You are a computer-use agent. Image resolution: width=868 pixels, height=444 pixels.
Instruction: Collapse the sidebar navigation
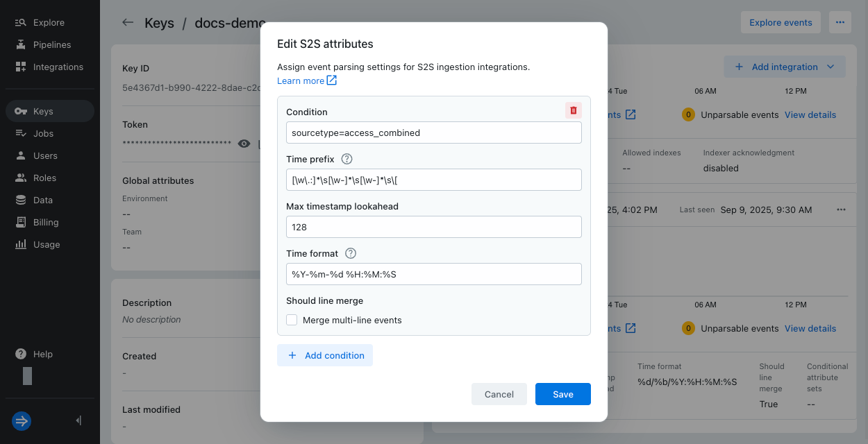click(x=78, y=420)
